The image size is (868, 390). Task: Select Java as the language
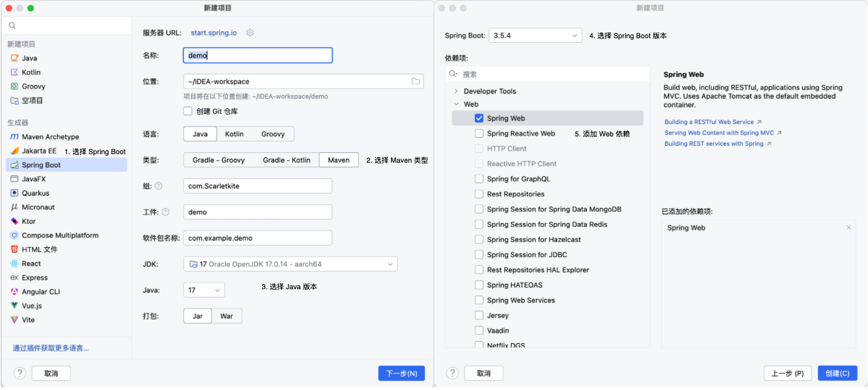coord(200,134)
